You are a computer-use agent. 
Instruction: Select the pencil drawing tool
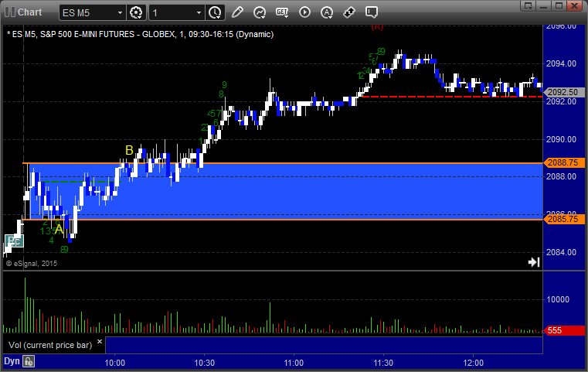click(237, 12)
